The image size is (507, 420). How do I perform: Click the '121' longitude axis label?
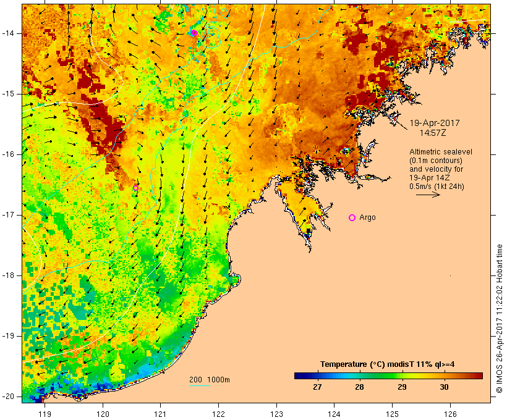tap(160, 414)
